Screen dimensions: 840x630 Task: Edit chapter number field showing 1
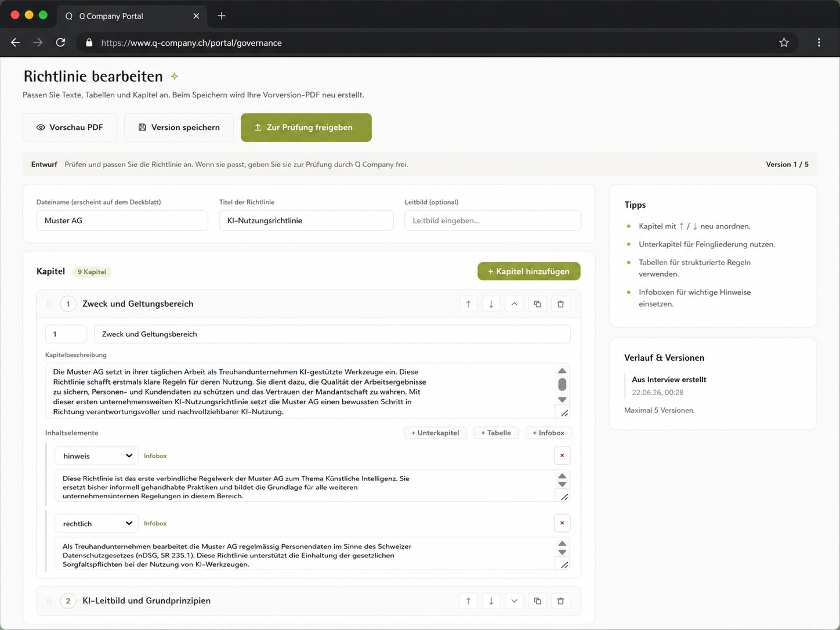[x=66, y=334]
